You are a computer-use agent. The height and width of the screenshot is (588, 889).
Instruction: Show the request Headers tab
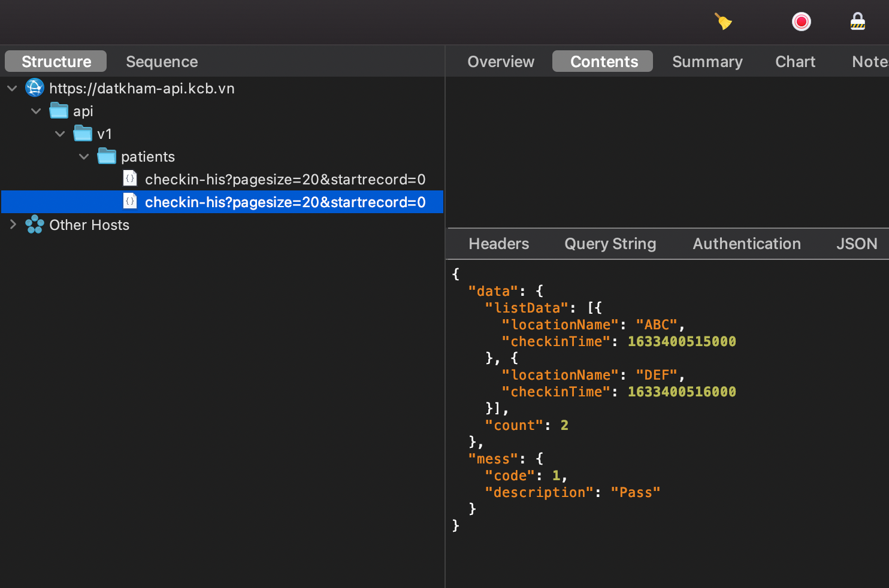coord(499,244)
